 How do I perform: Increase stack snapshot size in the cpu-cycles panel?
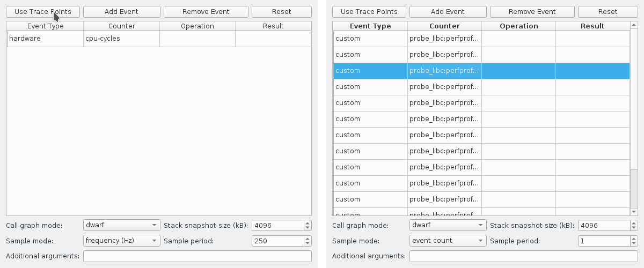tap(308, 223)
